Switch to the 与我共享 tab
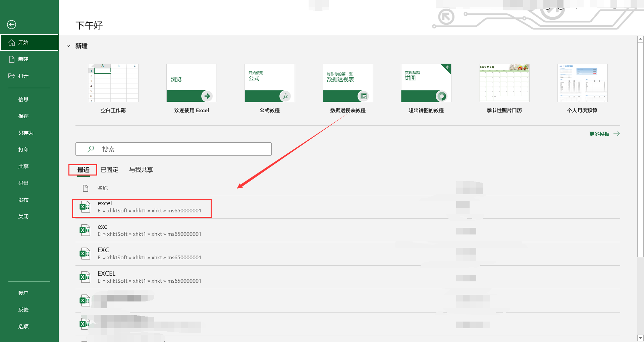This screenshot has width=644, height=342. click(x=141, y=170)
